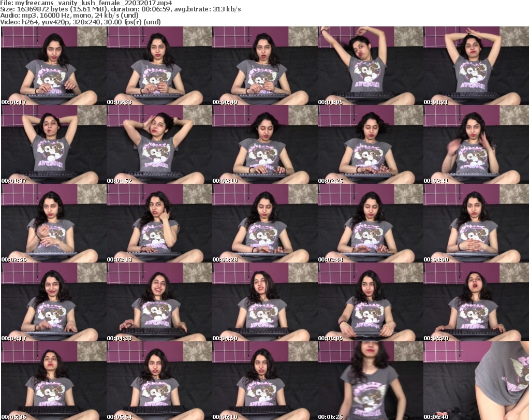Open the frame stamped 00:01:05

[x=371, y=66]
